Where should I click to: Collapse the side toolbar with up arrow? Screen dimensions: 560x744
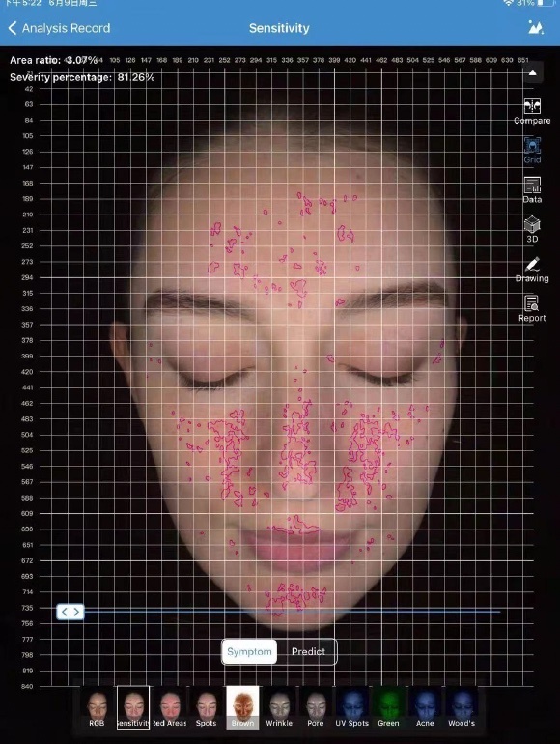[x=533, y=72]
